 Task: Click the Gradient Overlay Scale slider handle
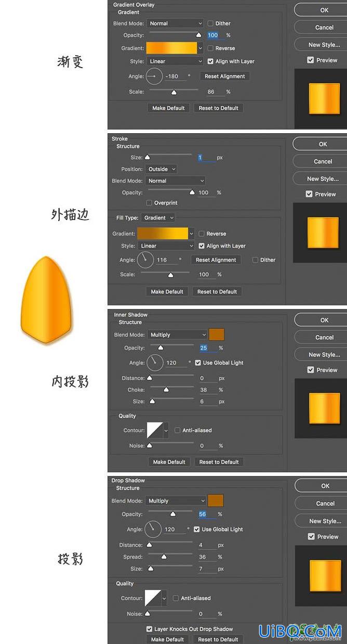[174, 93]
